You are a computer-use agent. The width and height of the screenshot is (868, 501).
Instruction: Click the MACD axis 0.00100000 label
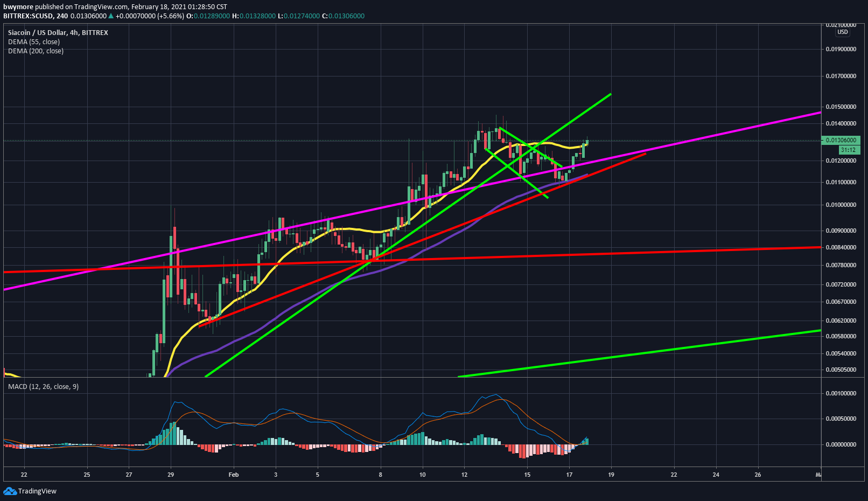point(841,393)
